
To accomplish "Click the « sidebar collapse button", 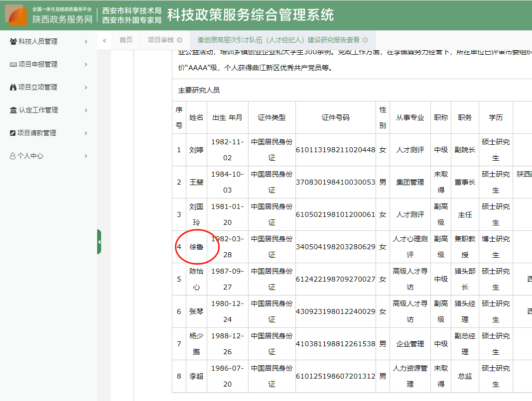I will [104, 40].
